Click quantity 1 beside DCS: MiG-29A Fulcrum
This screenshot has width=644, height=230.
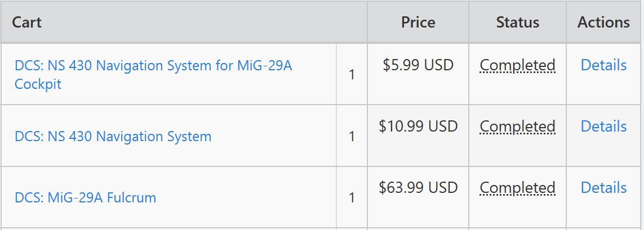point(352,197)
